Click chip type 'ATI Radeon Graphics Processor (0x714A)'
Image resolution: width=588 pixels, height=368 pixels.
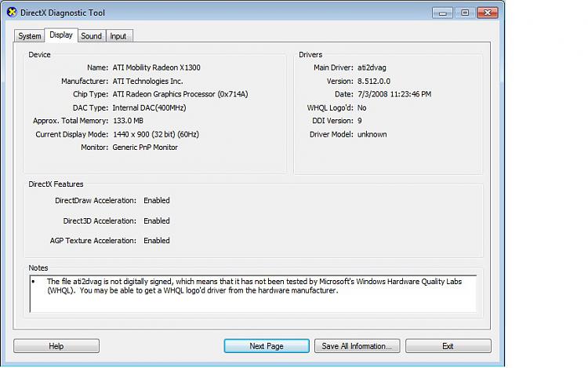coord(180,94)
